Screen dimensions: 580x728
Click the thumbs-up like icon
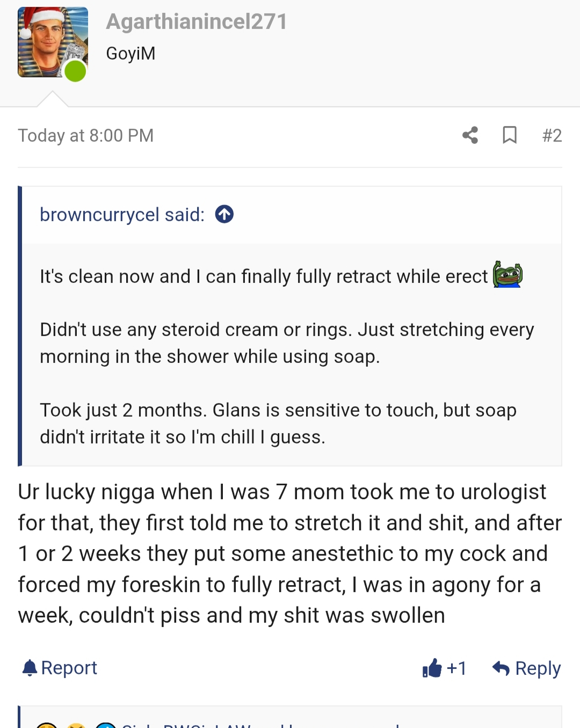coord(432,668)
